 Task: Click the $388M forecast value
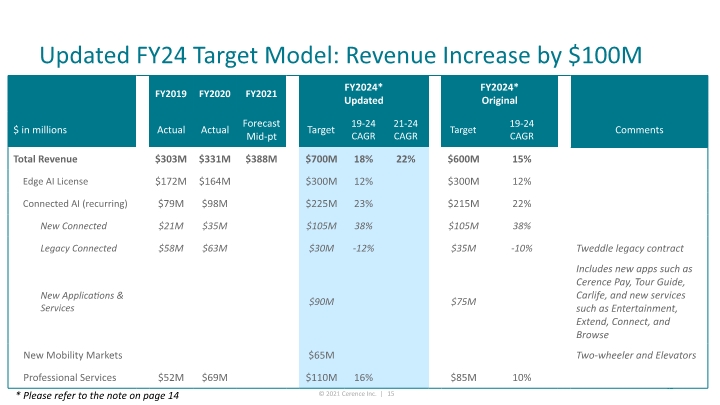pos(261,159)
